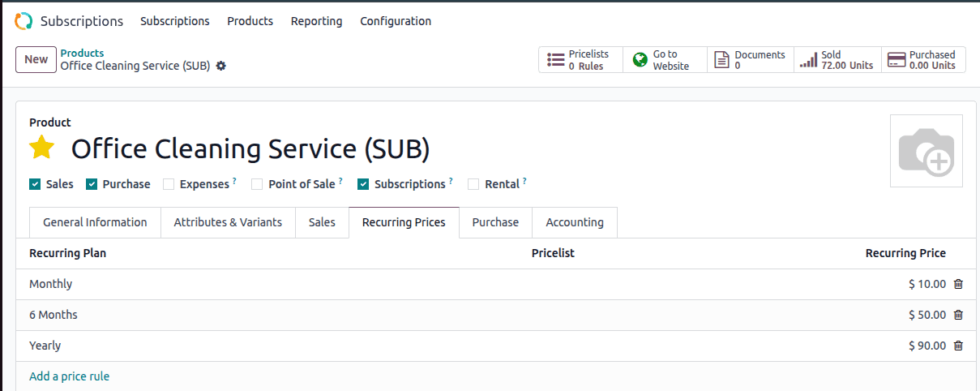Uncheck the Sales checkbox
980x391 pixels.
tap(35, 184)
